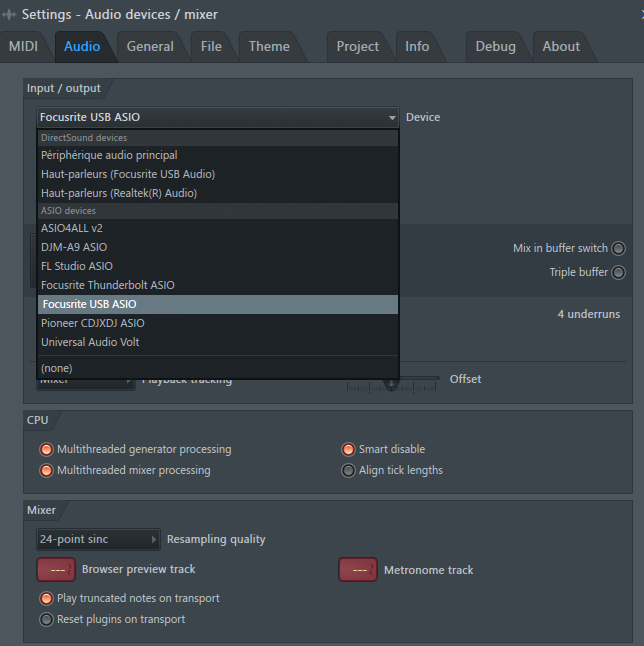Click the settings window waveform icon
644x646 pixels.
9,15
